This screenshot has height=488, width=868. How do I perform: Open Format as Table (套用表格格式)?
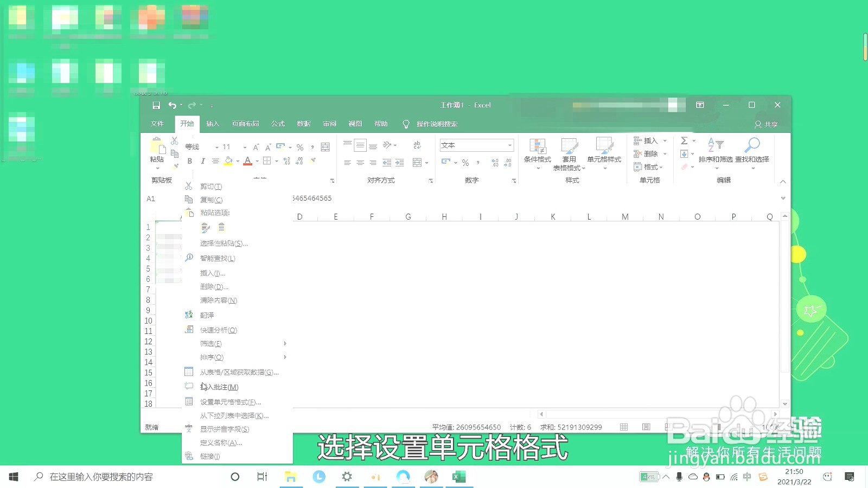click(569, 154)
